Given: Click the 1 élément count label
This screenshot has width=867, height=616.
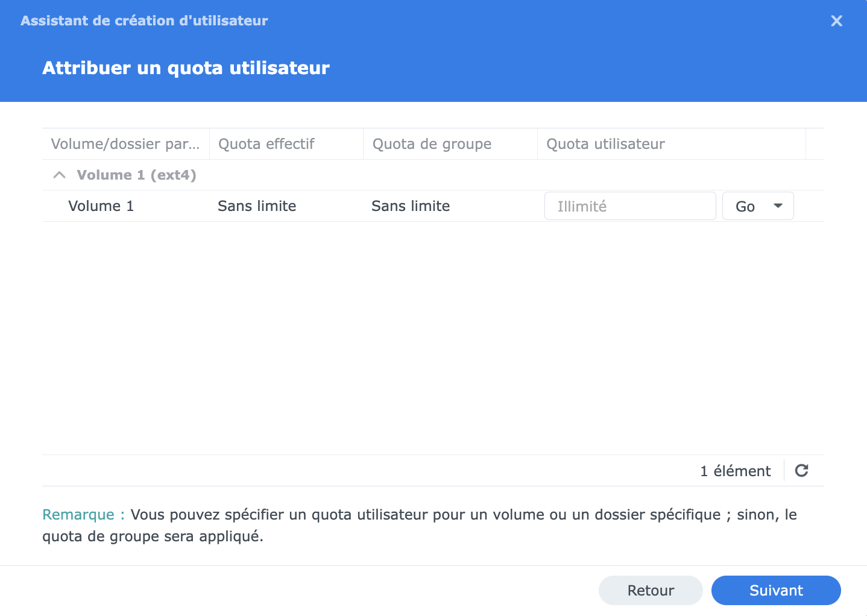Looking at the screenshot, I should point(736,471).
